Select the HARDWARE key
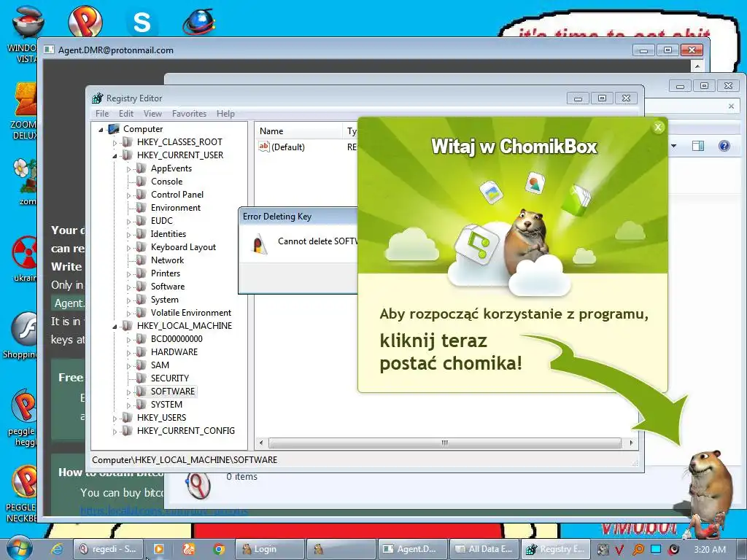The width and height of the screenshot is (747, 560). point(174,352)
